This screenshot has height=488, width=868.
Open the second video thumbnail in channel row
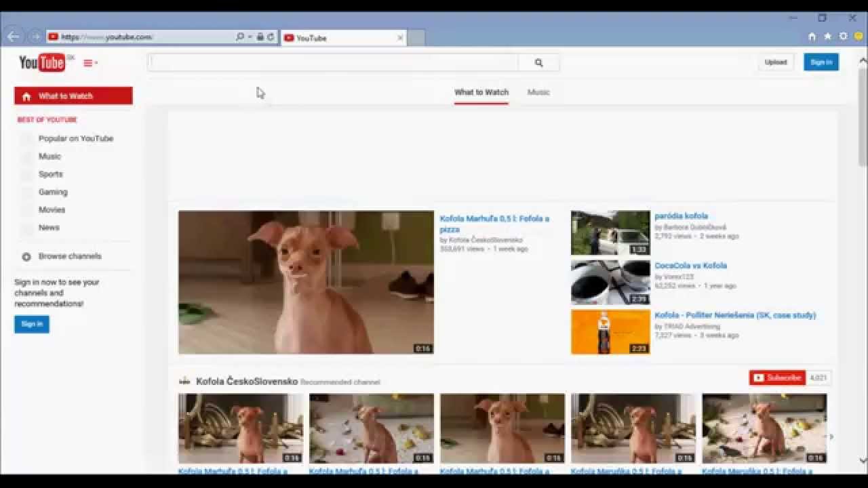tap(372, 428)
